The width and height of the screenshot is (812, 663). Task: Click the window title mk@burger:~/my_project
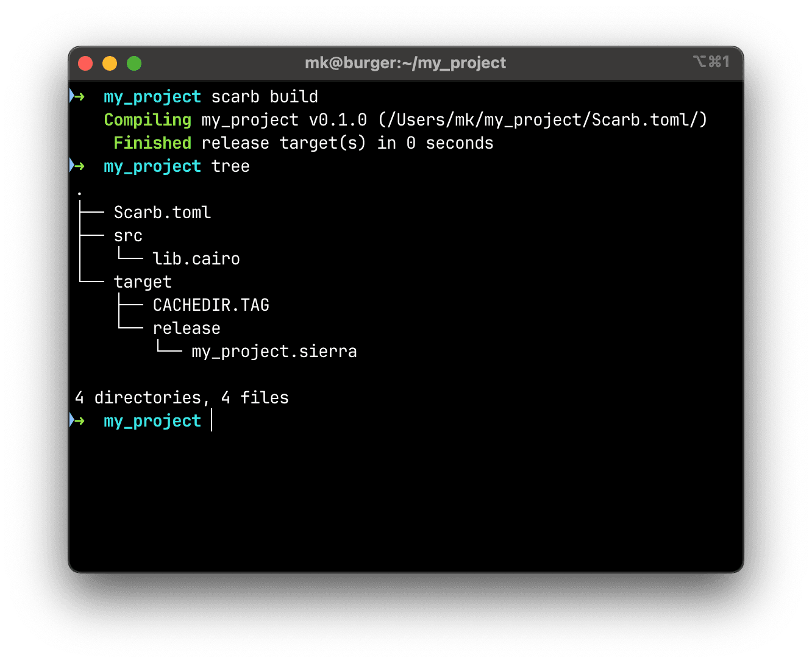coord(405,63)
